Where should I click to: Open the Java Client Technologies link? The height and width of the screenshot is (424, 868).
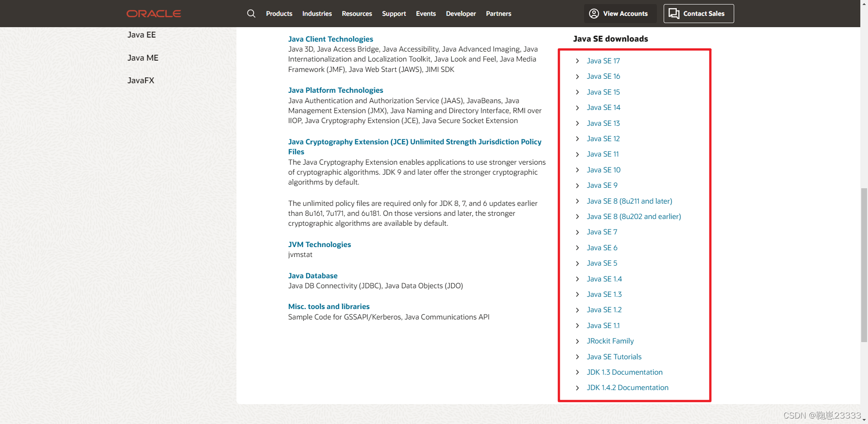tap(330, 39)
